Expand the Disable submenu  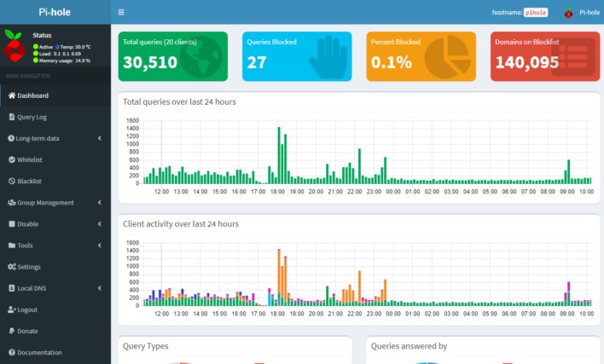[55, 224]
